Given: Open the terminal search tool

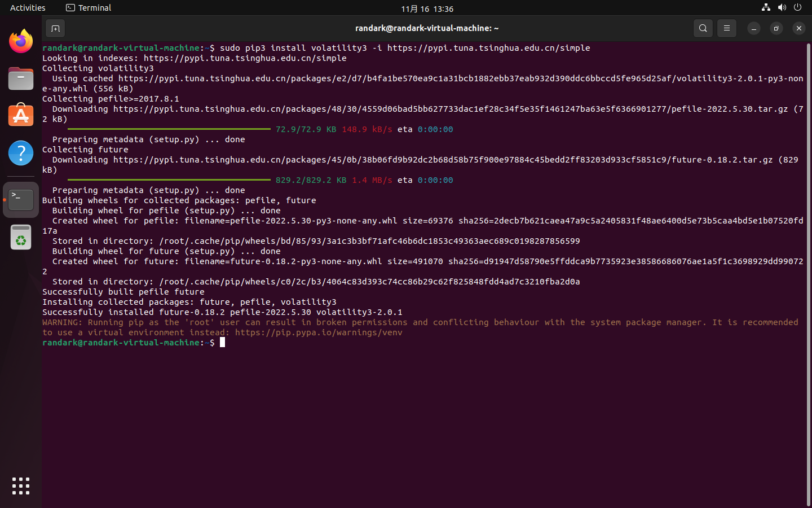Looking at the screenshot, I should click(x=703, y=28).
